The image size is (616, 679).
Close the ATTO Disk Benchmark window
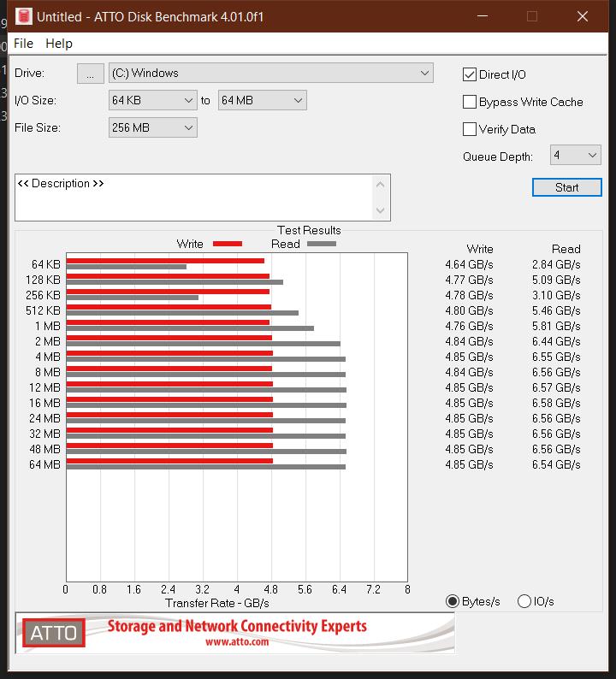pyautogui.click(x=583, y=16)
